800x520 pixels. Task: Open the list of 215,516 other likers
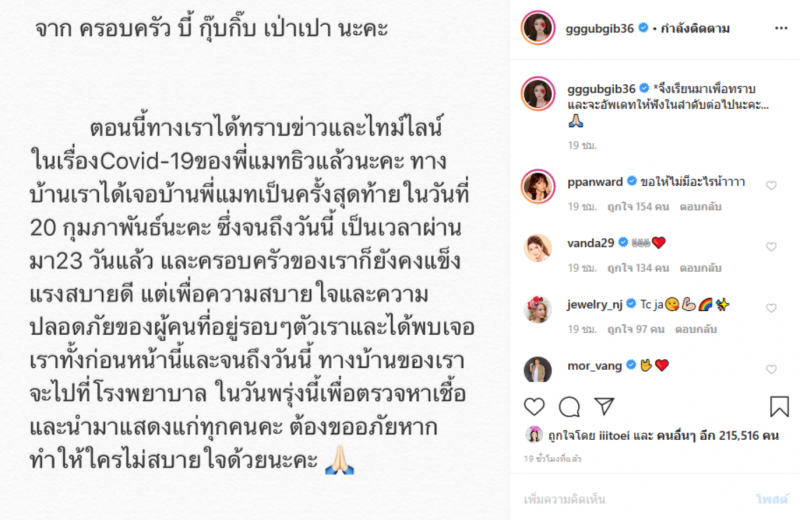click(x=718, y=435)
